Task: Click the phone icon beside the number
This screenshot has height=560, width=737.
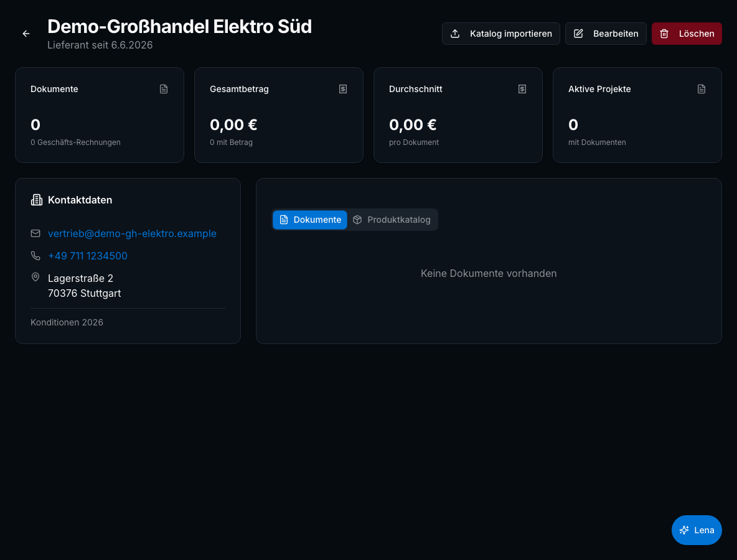Action: pos(35,256)
